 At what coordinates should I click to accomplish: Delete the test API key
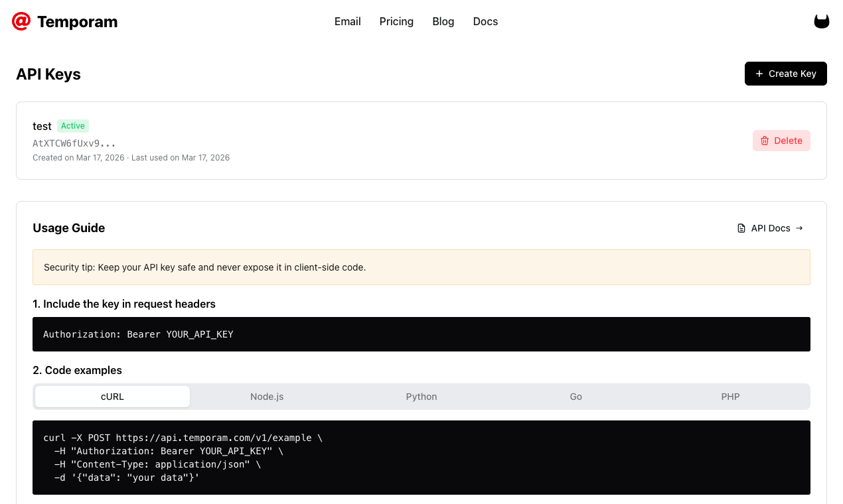click(x=781, y=141)
